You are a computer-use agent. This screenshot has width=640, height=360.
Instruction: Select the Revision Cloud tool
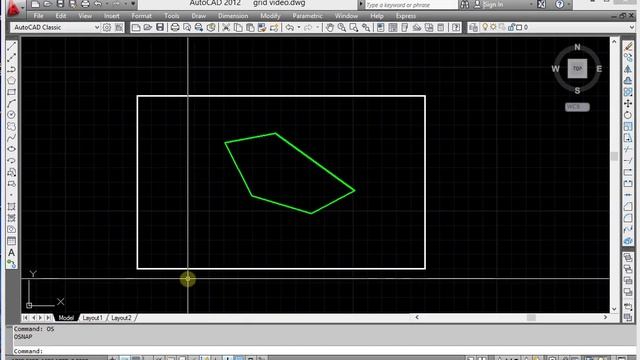(x=11, y=126)
